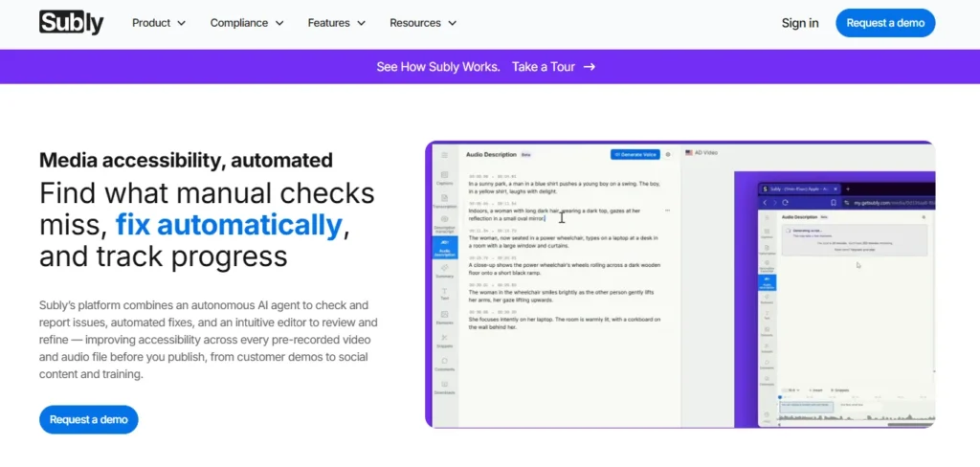Open three-dot options for the mirror description

667,211
